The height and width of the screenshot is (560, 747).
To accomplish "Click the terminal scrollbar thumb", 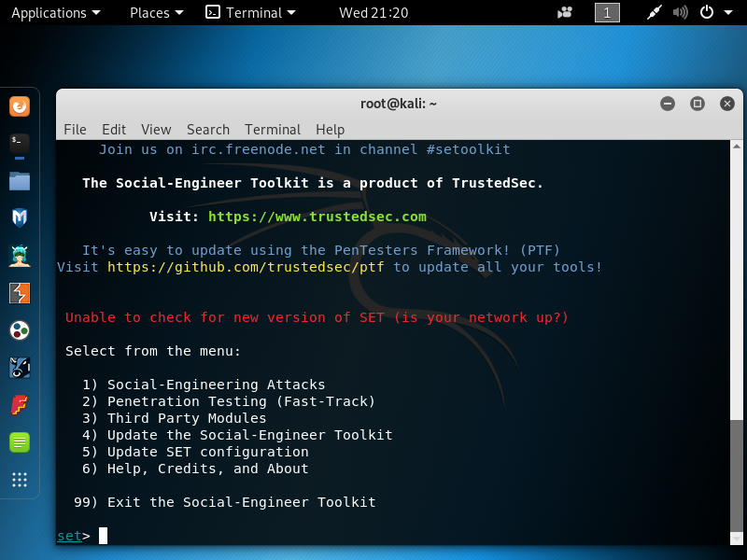I will pyautogui.click(x=737, y=476).
